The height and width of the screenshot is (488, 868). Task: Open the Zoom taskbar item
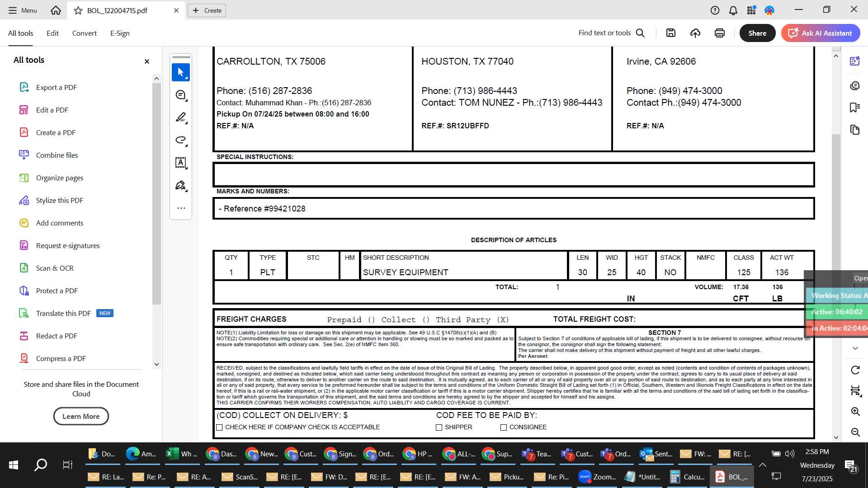[x=597, y=477]
